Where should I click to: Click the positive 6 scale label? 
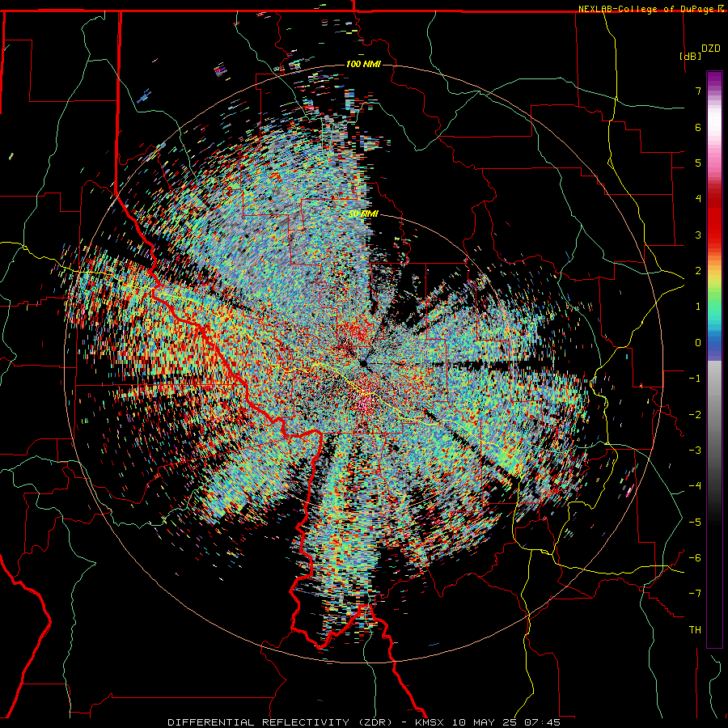tap(698, 127)
